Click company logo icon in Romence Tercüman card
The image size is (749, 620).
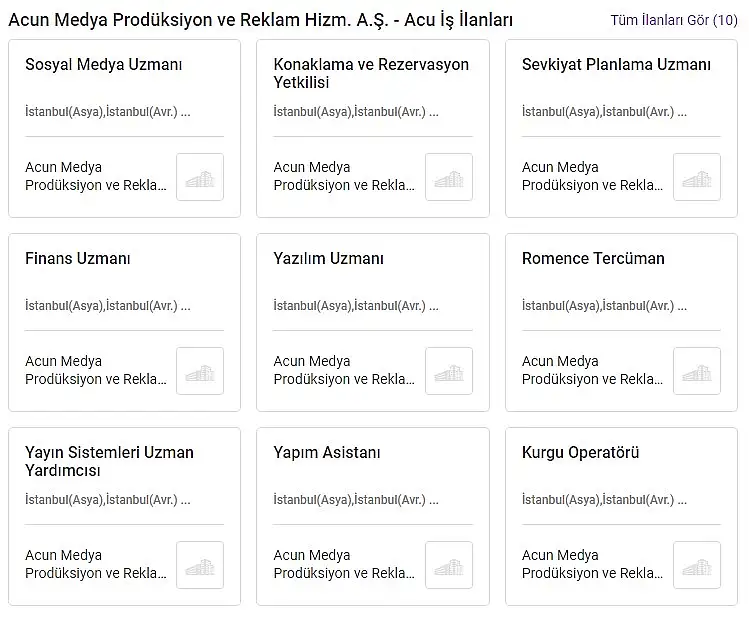[x=696, y=371]
